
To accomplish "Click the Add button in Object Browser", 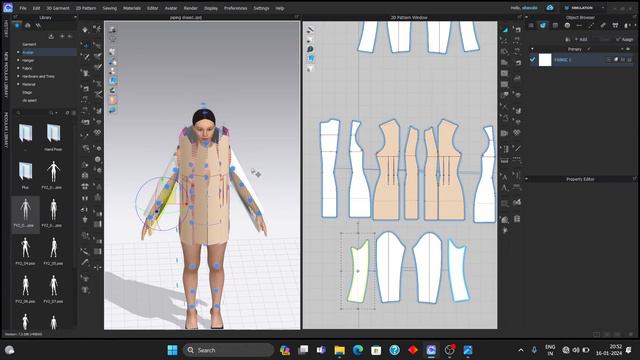I will [581, 39].
